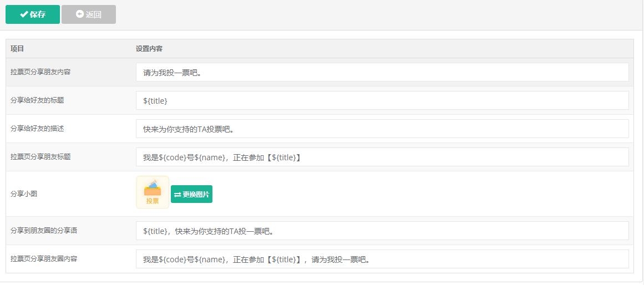Focus the 分享给好友的标题 input field
The height and width of the screenshot is (285, 644).
[382, 100]
